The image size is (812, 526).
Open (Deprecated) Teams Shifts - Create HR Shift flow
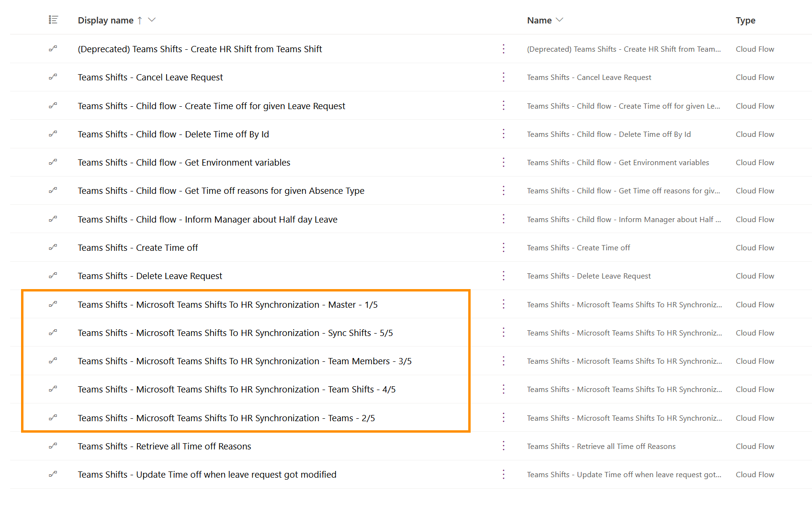click(200, 49)
